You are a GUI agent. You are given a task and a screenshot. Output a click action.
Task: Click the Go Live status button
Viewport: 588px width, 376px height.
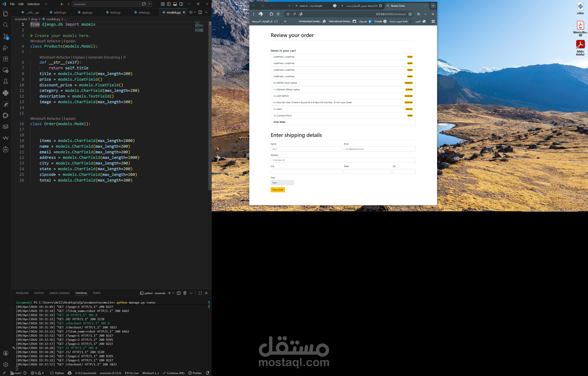pyautogui.click(x=132, y=373)
